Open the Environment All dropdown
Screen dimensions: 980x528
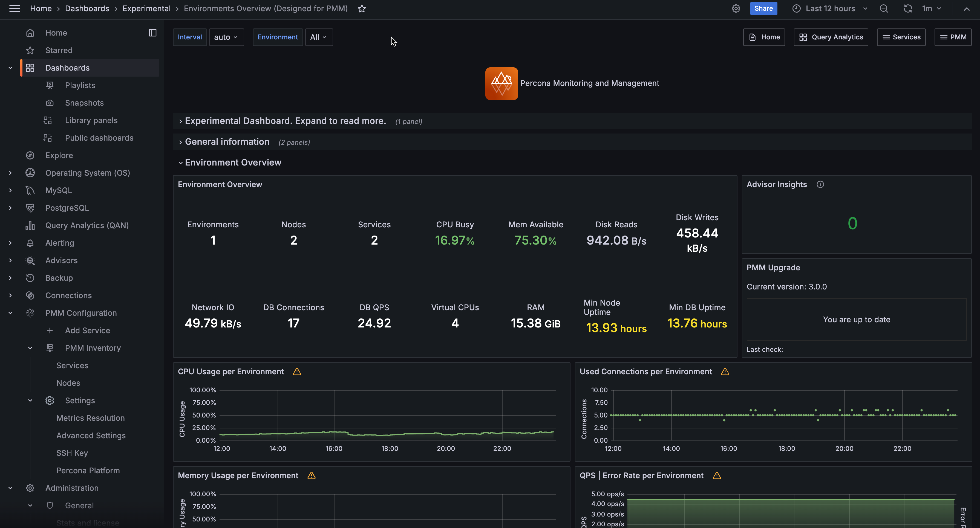tap(318, 37)
